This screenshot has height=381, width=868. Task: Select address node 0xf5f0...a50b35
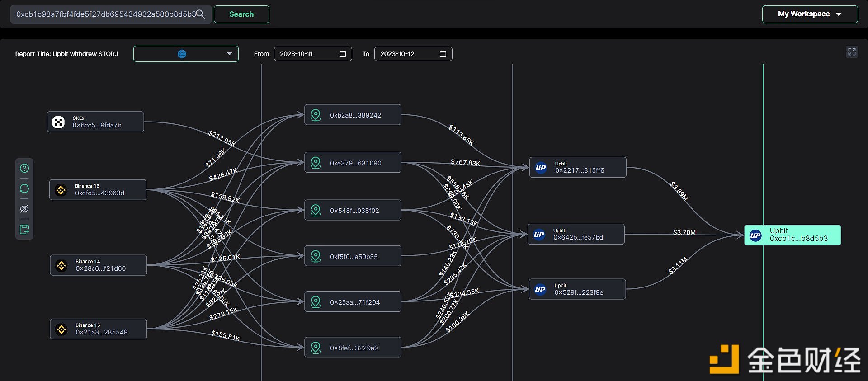pos(353,256)
